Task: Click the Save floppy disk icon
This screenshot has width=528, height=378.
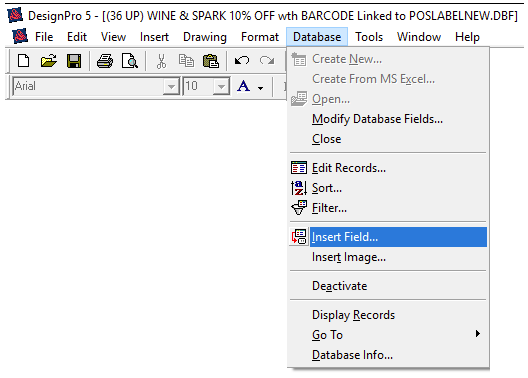Action: click(74, 61)
